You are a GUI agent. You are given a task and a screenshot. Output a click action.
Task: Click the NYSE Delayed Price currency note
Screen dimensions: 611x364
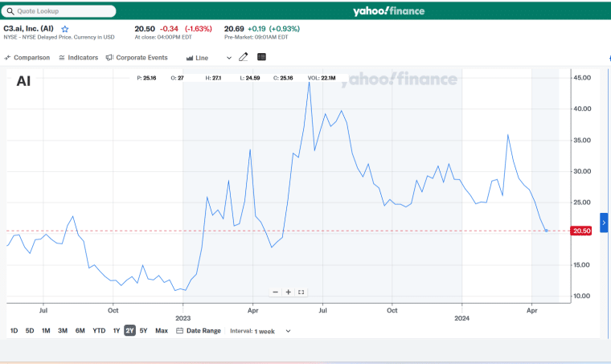tap(59, 38)
